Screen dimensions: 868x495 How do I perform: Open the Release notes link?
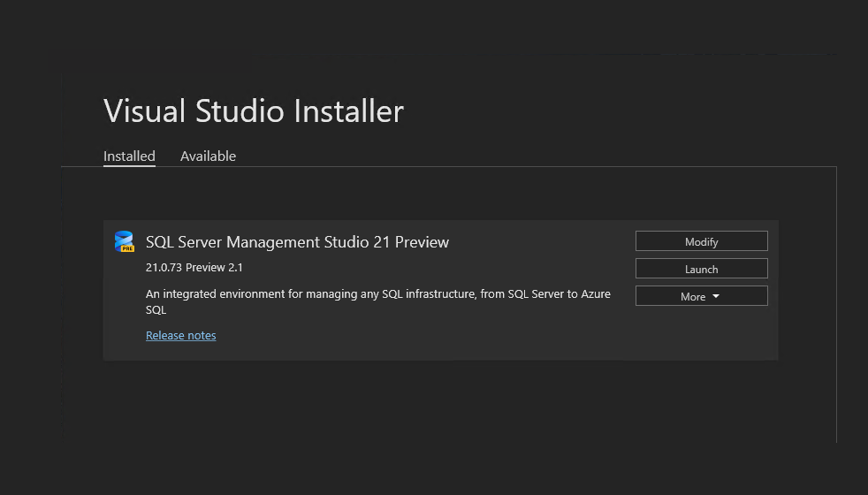pos(180,336)
